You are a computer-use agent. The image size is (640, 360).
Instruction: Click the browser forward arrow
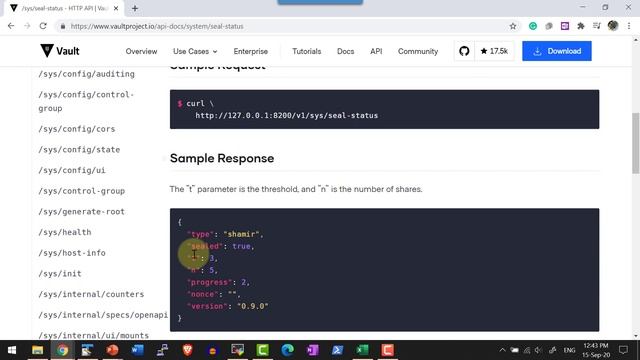point(27,26)
